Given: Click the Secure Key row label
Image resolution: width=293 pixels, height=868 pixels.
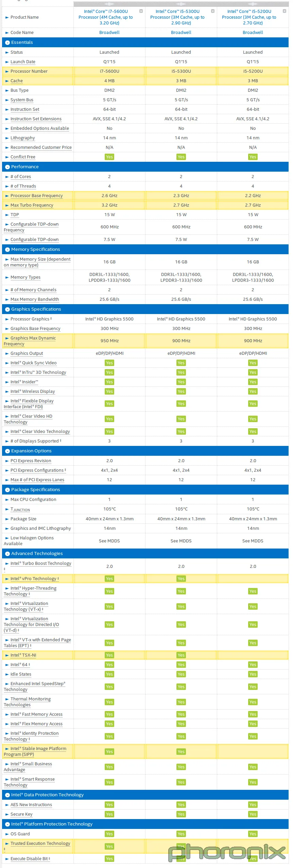Looking at the screenshot, I should click(x=21, y=814).
